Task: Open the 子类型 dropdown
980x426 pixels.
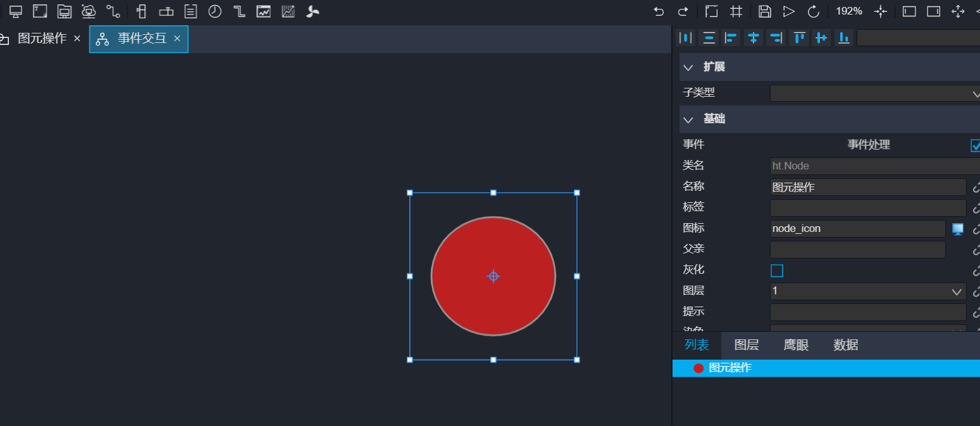Action: [874, 94]
